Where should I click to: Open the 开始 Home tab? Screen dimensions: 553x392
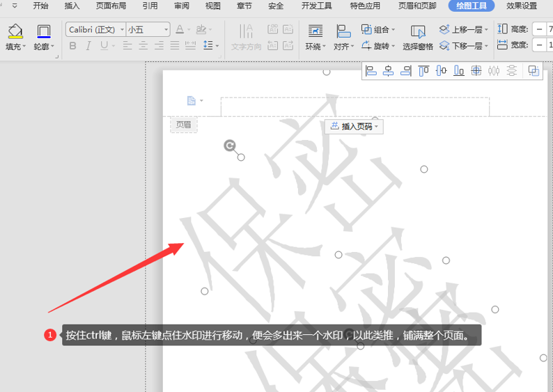[40, 6]
